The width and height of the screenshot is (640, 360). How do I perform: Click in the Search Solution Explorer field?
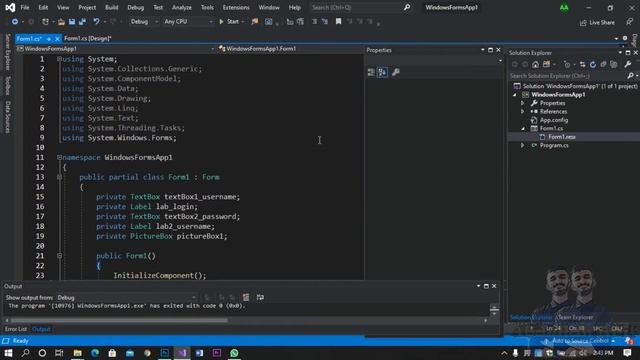click(569, 76)
